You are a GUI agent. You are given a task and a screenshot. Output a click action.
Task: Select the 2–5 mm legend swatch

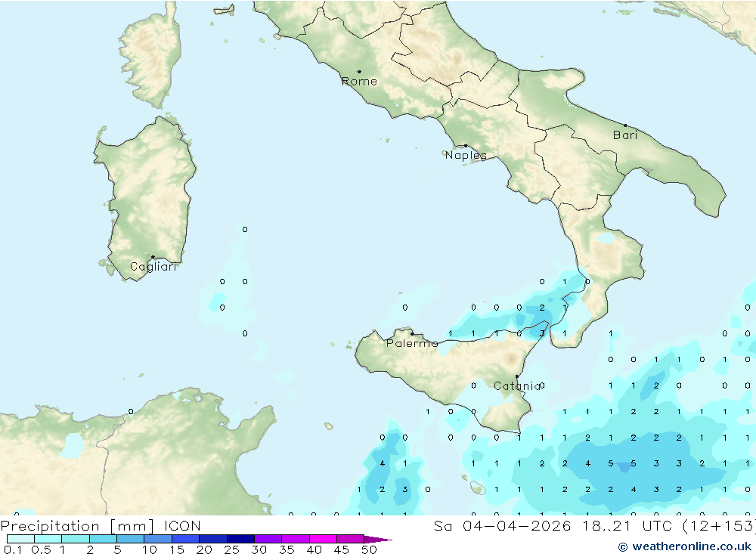click(103, 539)
